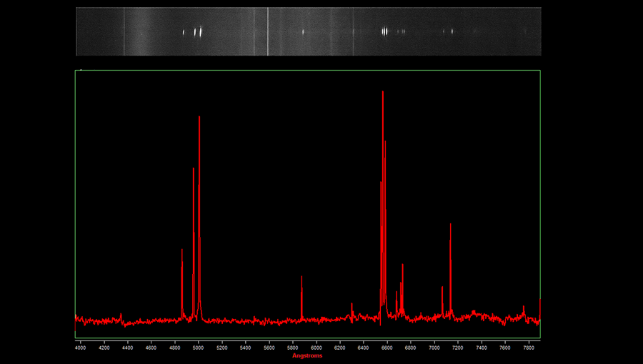This screenshot has height=364, width=643.
Task: Click the 5600 axis tick label
Action: [x=269, y=347]
